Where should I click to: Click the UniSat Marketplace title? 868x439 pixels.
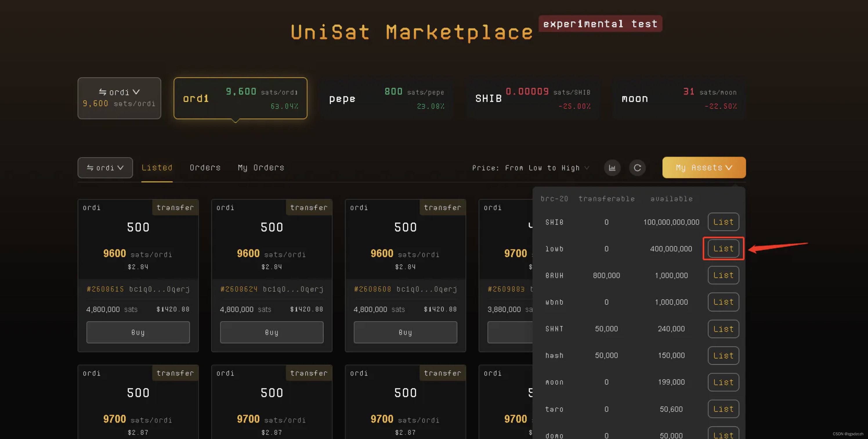(x=412, y=32)
